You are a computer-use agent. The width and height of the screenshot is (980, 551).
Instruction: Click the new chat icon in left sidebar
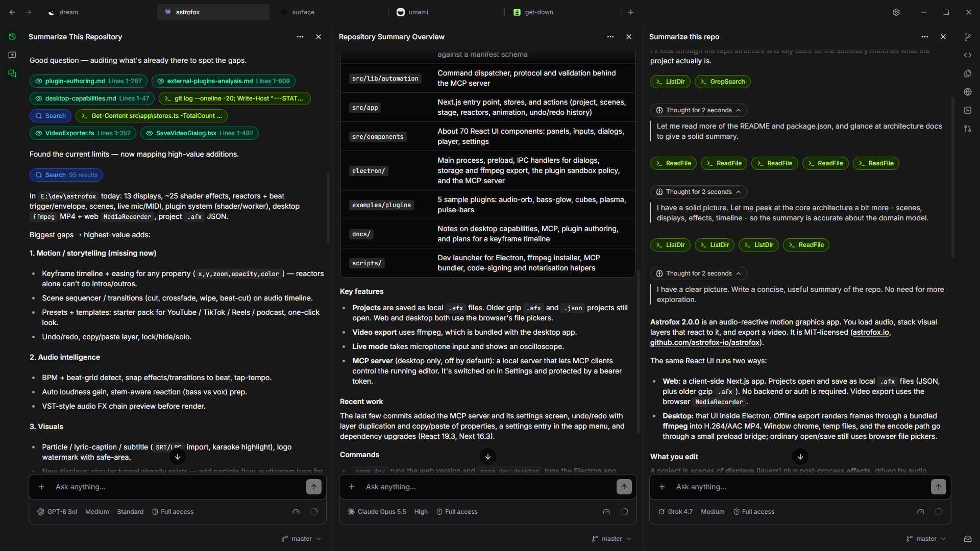(x=12, y=55)
